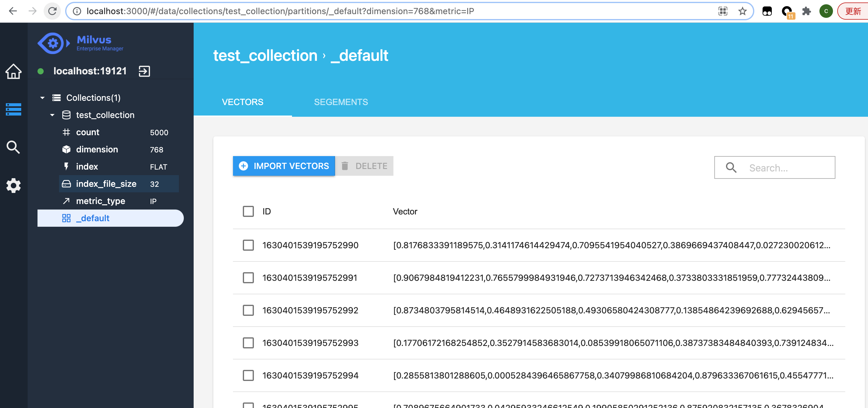Click the cube icon next to dimension

tap(66, 149)
